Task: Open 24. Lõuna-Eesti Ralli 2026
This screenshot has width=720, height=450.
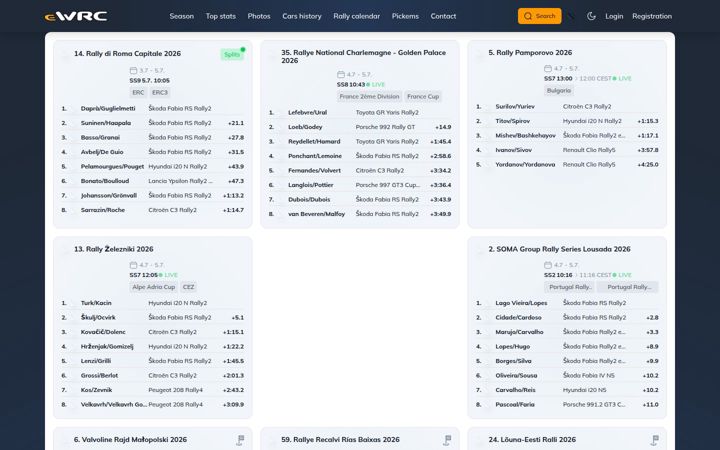Action: (x=532, y=439)
